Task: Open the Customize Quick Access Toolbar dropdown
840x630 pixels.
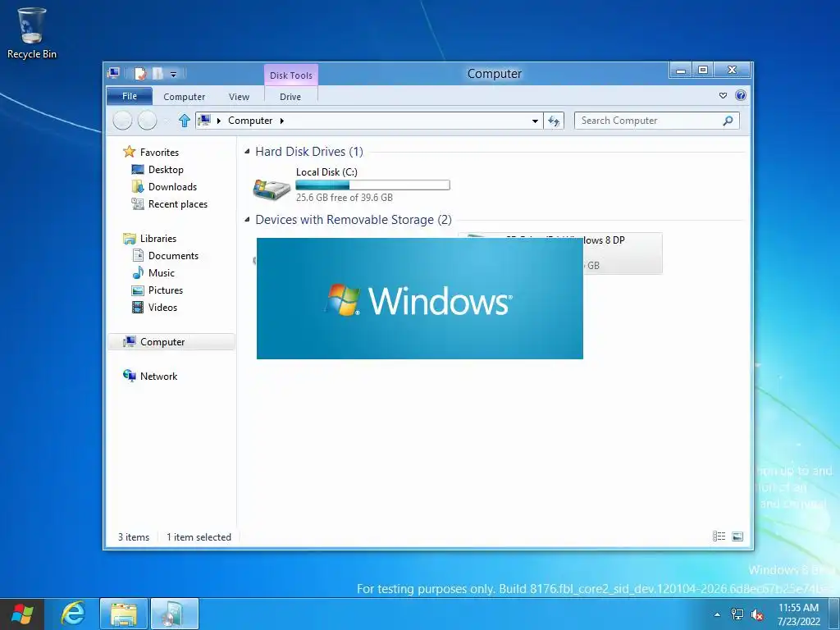Action: (x=174, y=75)
